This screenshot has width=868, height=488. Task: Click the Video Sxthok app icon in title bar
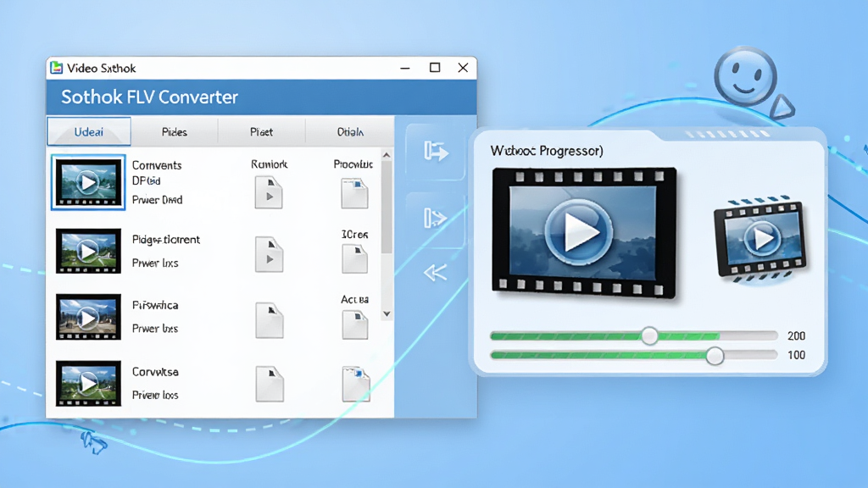(56, 68)
